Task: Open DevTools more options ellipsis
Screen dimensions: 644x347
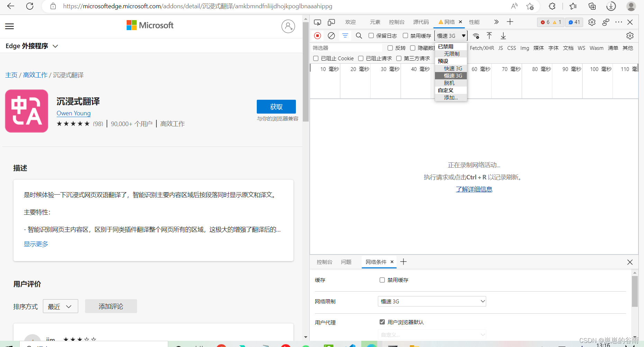Action: [x=619, y=22]
